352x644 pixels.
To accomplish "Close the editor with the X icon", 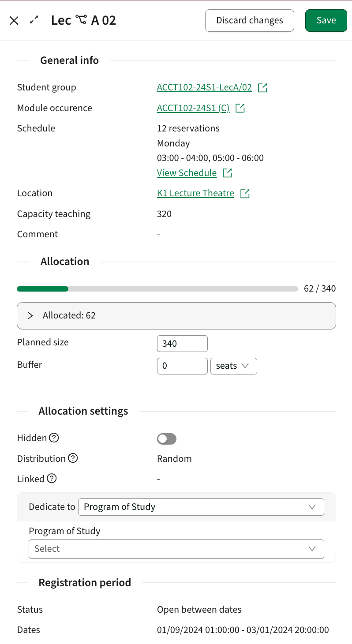I will tap(14, 20).
